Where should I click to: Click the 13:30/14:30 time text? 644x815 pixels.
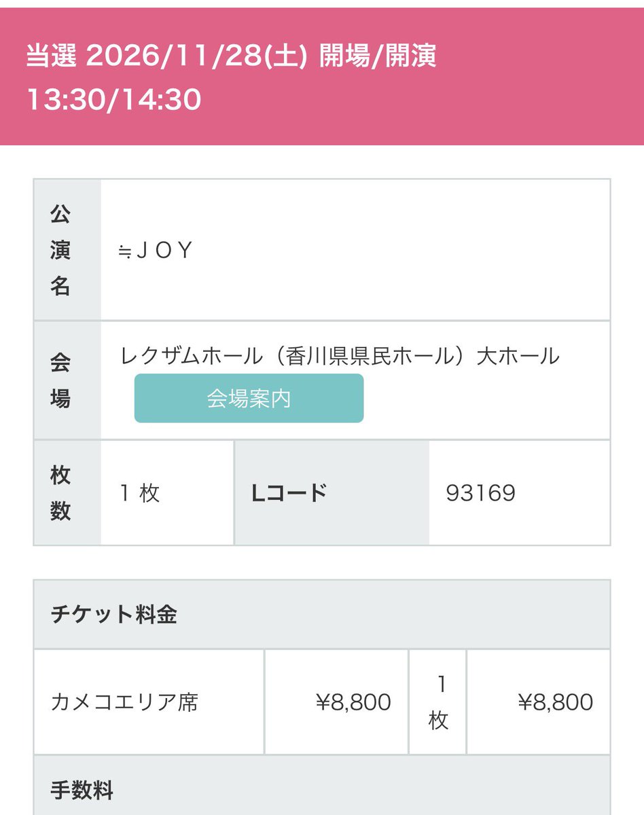(x=113, y=99)
